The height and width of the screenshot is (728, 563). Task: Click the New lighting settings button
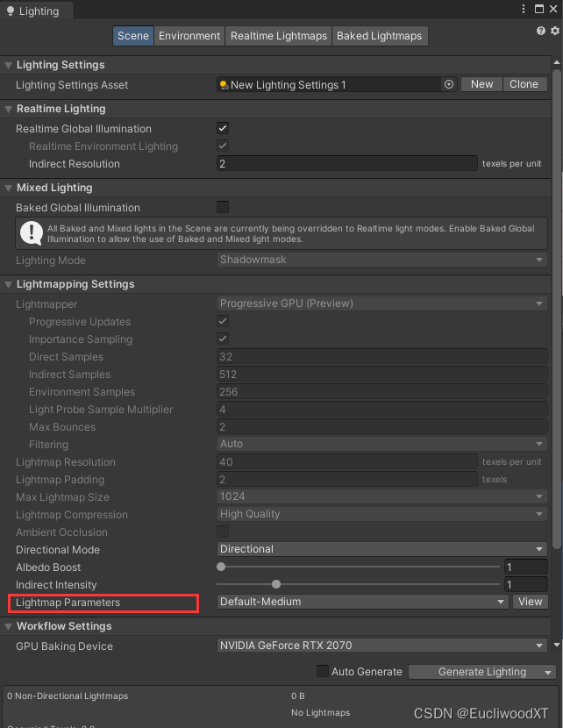[x=481, y=84]
